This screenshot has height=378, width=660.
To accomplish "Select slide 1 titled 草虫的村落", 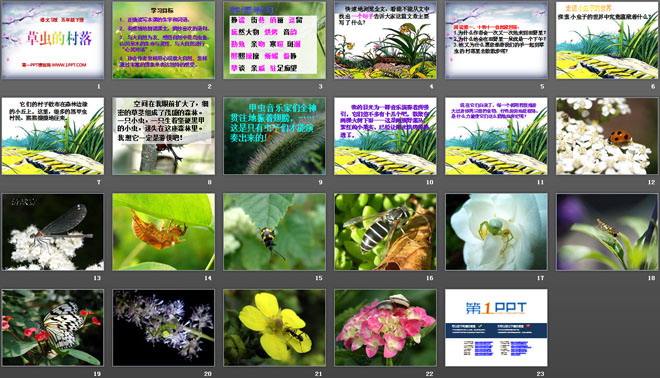I will pos(53,40).
